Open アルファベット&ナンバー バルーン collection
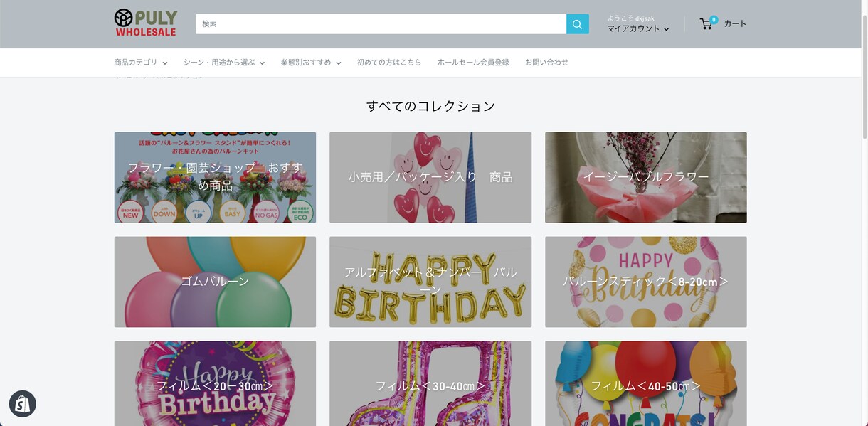Viewport: 868px width, 426px height. tap(430, 282)
